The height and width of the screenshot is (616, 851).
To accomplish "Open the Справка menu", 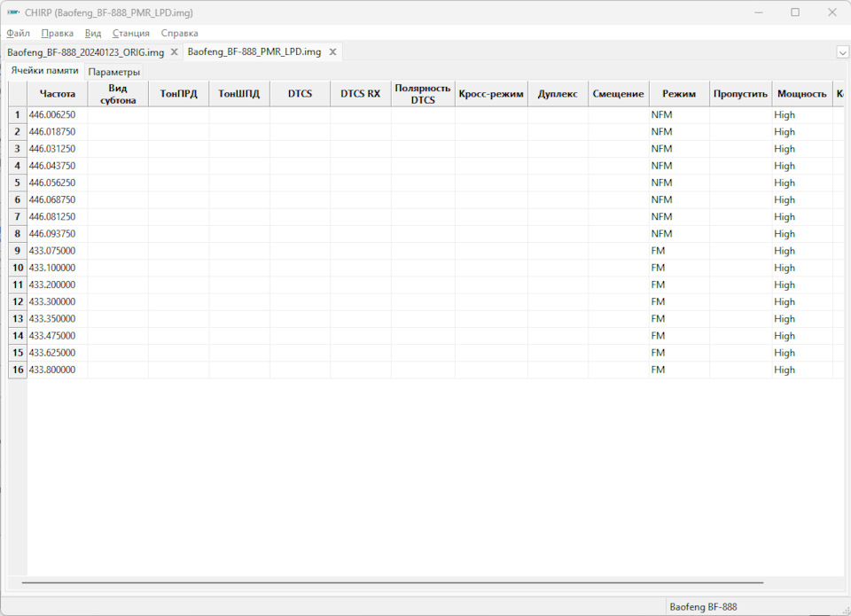I will (179, 33).
